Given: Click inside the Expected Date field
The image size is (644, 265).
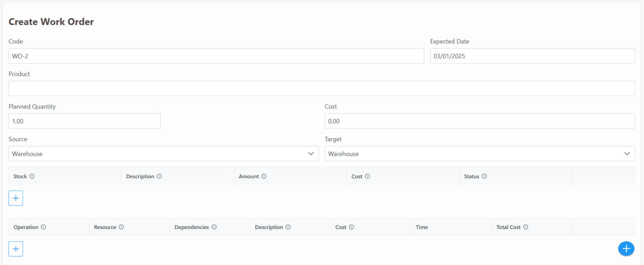Looking at the screenshot, I should (532, 56).
